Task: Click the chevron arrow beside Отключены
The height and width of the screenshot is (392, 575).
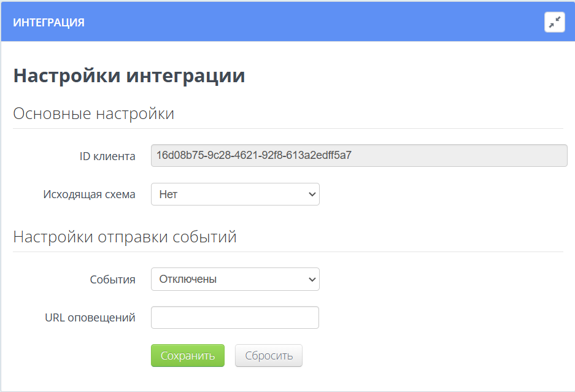Action: pos(312,279)
